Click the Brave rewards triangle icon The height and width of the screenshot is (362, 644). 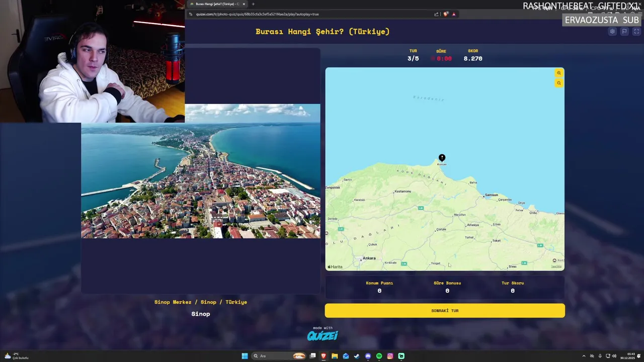pyautogui.click(x=454, y=14)
